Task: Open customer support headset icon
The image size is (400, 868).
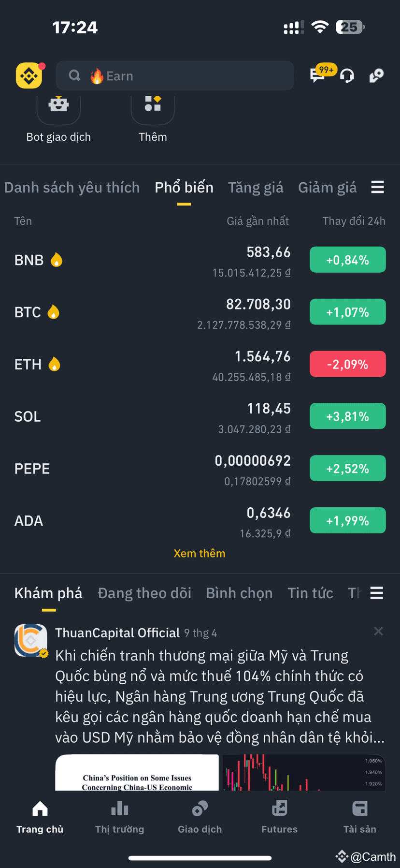Action: coord(347,76)
